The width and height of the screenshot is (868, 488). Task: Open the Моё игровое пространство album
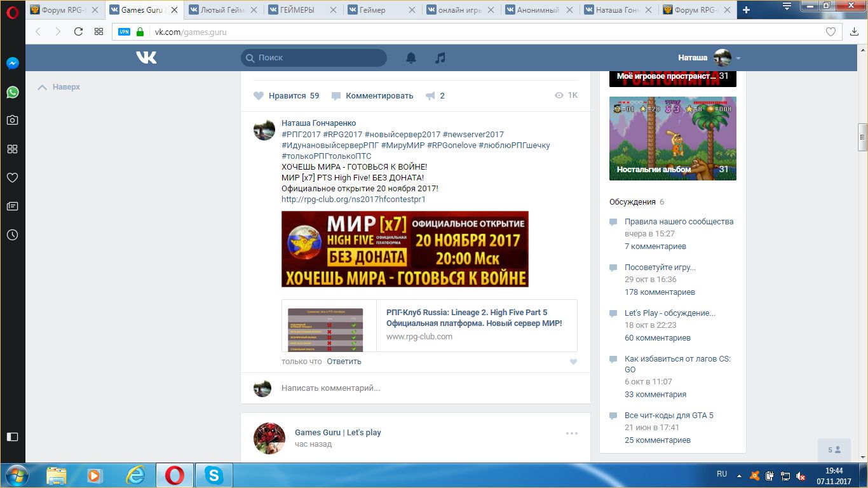click(673, 79)
